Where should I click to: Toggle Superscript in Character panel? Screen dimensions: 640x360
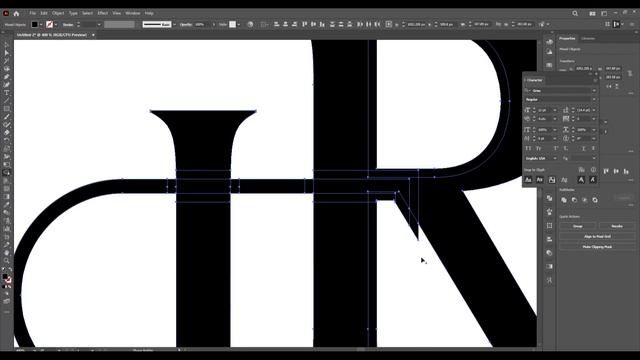[x=556, y=148]
